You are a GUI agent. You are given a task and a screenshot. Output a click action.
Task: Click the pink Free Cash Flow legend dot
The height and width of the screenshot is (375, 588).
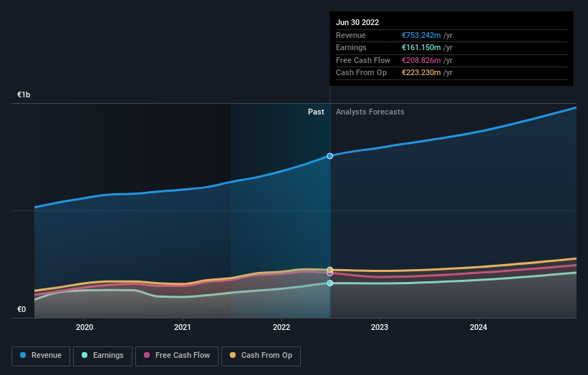pos(147,355)
